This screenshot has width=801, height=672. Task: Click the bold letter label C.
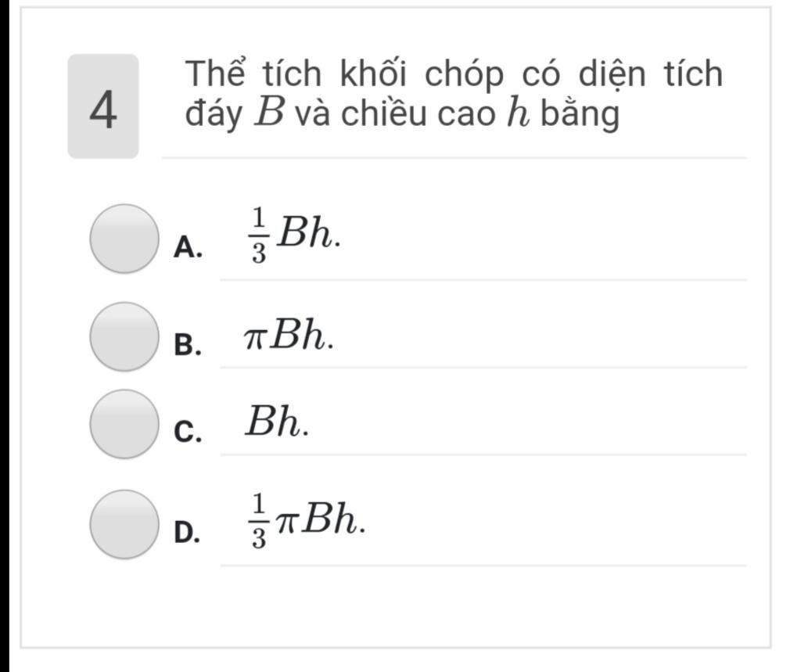(x=187, y=433)
